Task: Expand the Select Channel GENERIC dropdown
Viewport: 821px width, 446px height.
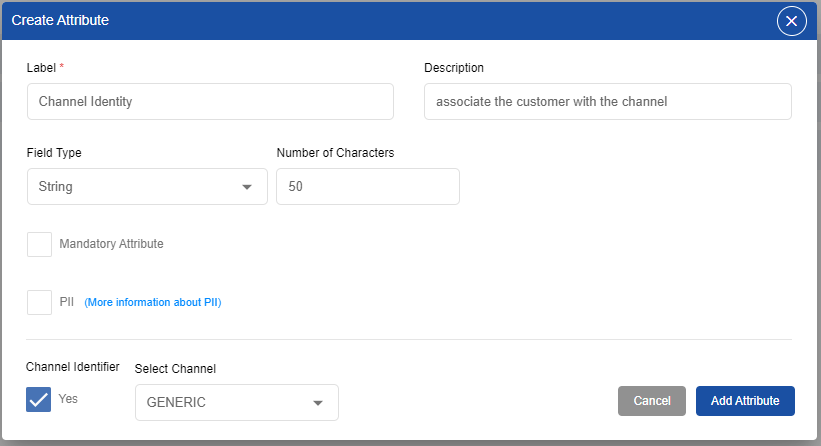Action: (236, 402)
